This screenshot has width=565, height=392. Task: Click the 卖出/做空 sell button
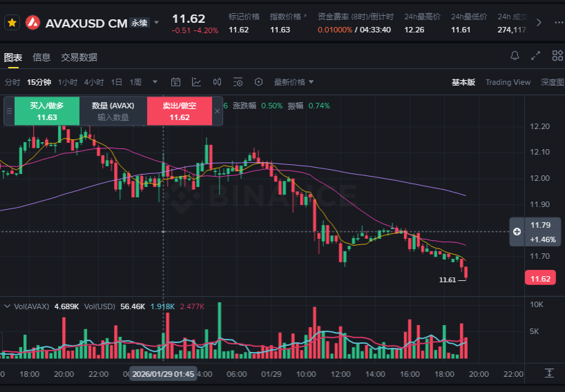click(x=180, y=111)
